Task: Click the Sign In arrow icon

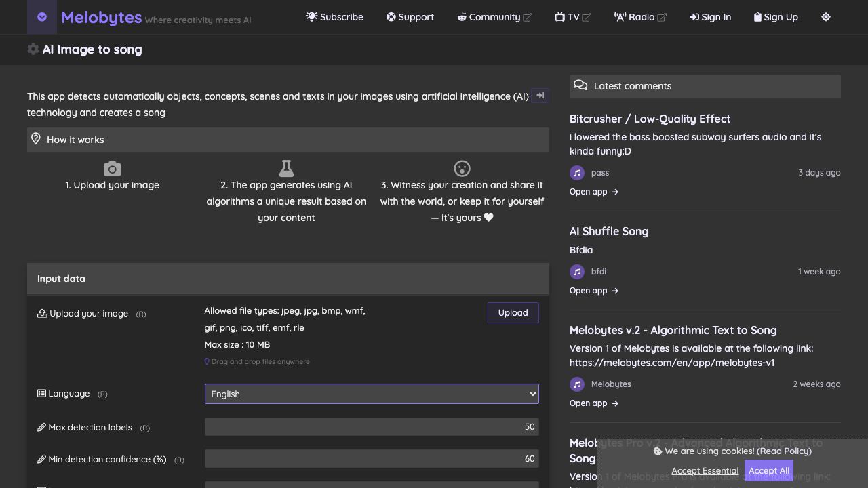Action: (x=694, y=17)
